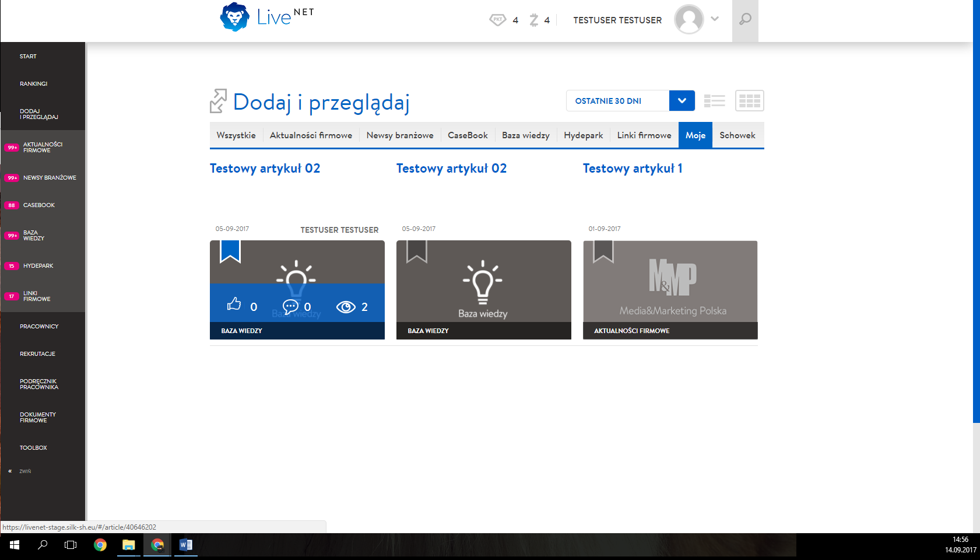Screen dimensions: 980x560
Task: Click the page vertical scrollbar
Action: coord(976,211)
